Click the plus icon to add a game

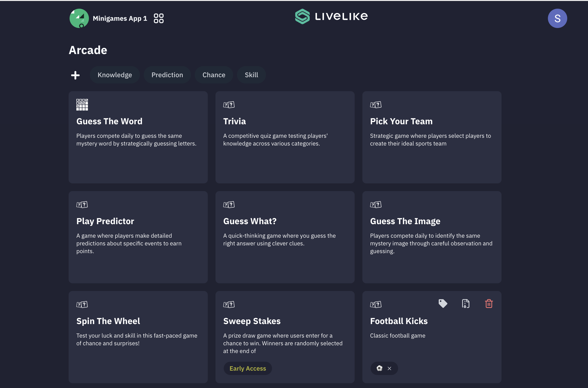point(75,75)
